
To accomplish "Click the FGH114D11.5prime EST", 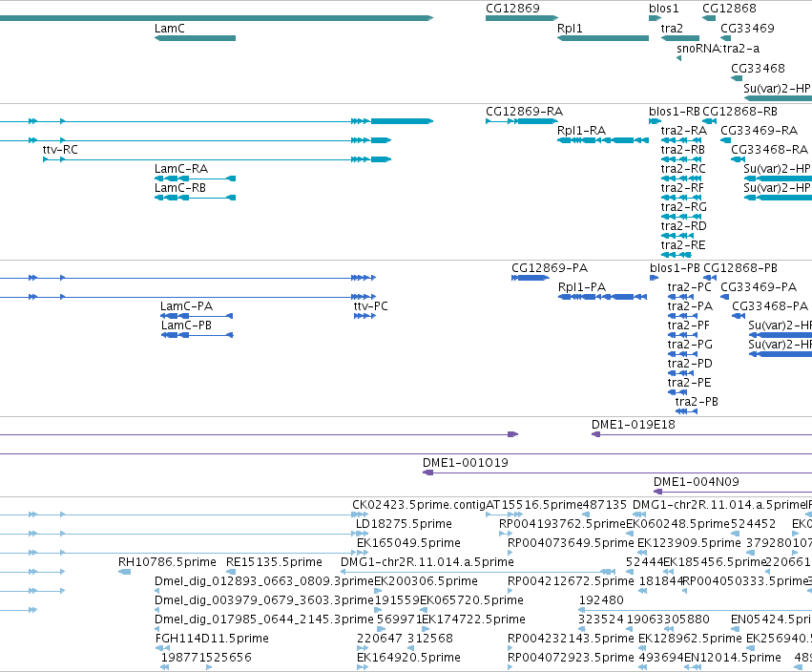I will tap(162, 648).
